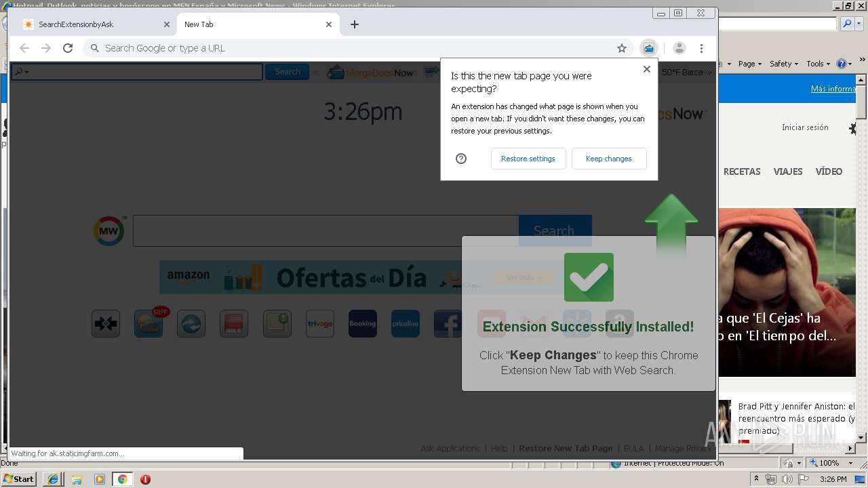Click the volume icon in system tray
Image resolution: width=868 pixels, height=488 pixels.
[x=787, y=479]
